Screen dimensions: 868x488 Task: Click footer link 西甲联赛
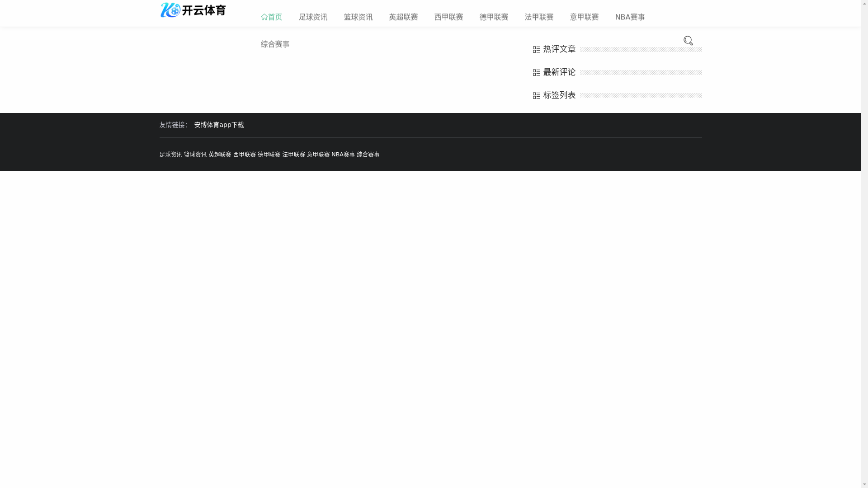(x=245, y=155)
